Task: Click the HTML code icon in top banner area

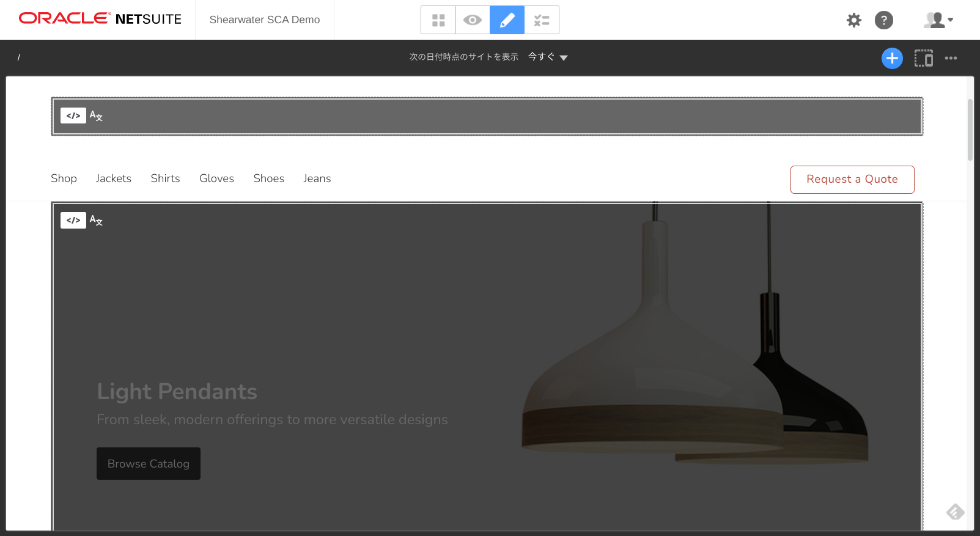Action: tap(73, 116)
